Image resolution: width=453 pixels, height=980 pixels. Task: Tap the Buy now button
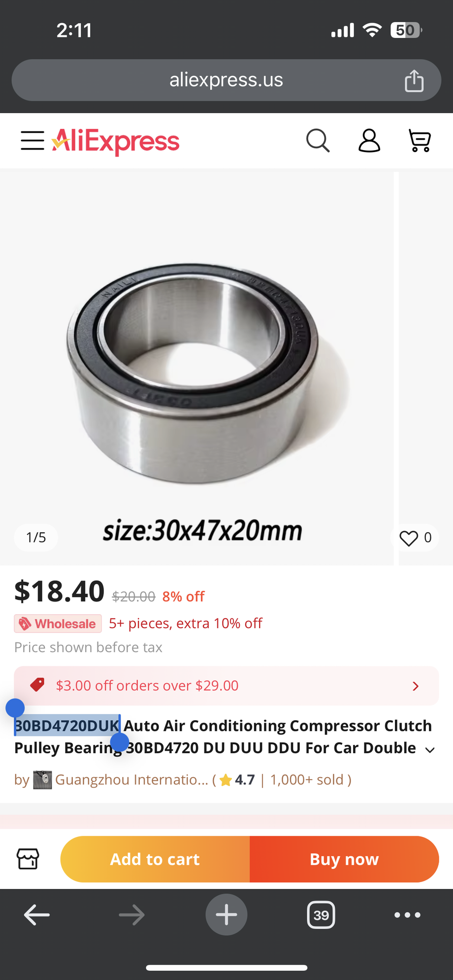pyautogui.click(x=344, y=859)
